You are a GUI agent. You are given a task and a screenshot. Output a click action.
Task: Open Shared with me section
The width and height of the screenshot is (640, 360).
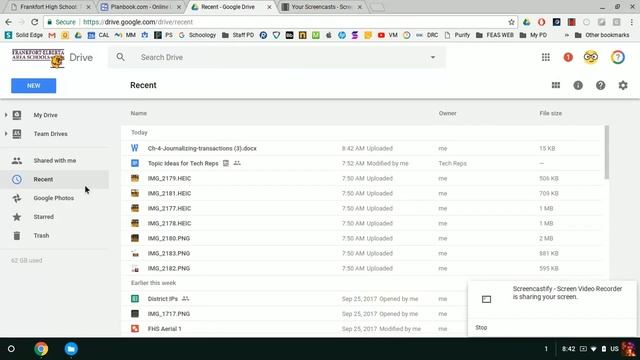54,160
